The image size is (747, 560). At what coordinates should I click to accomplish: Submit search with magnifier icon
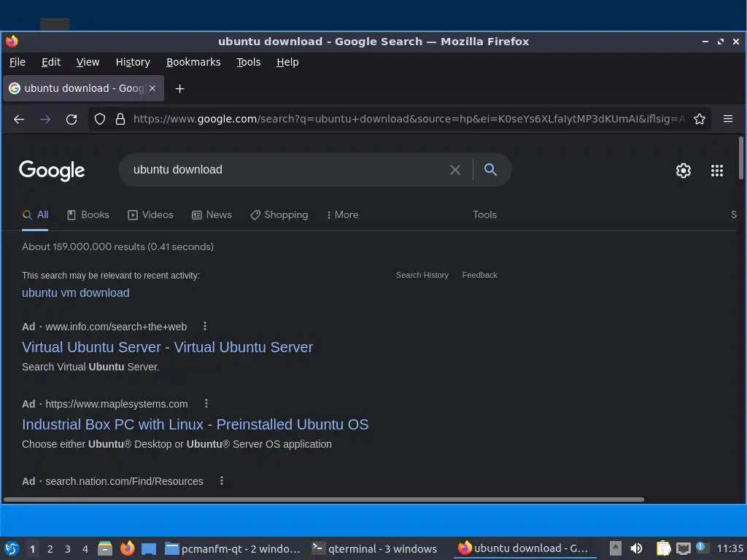pyautogui.click(x=490, y=169)
